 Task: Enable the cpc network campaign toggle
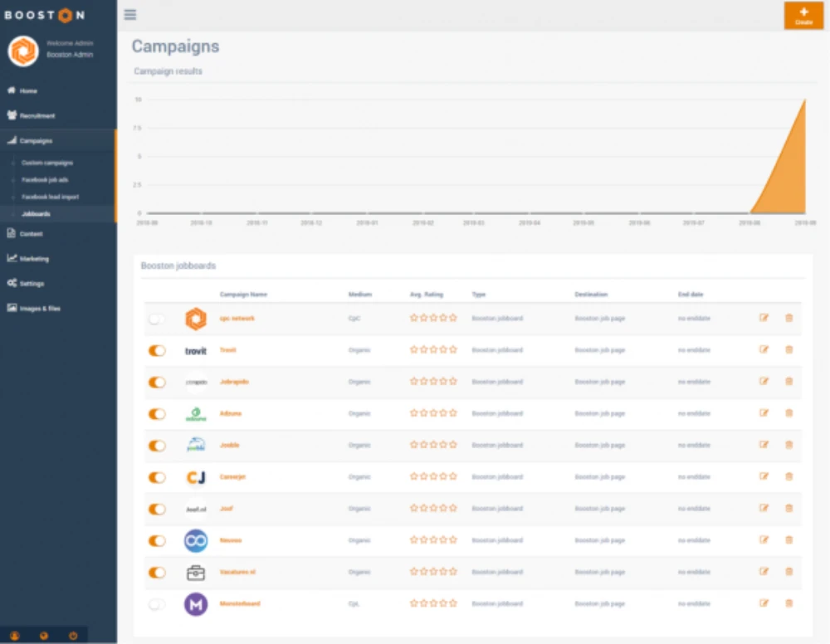pos(156,319)
